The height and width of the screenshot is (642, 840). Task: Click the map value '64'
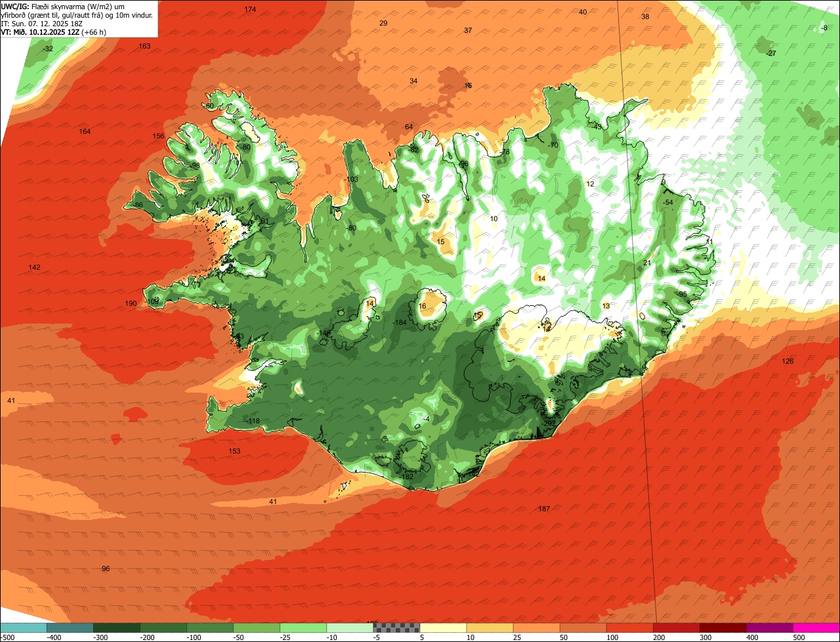point(409,127)
